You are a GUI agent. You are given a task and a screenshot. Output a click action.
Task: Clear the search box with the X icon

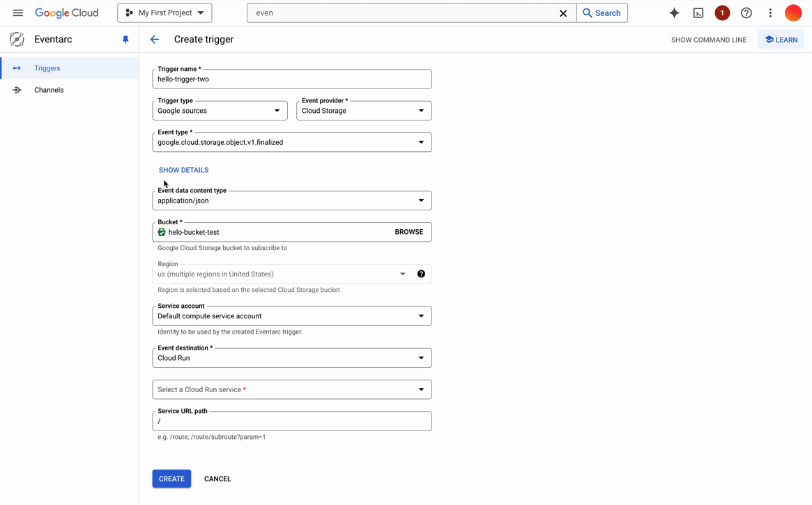(563, 13)
